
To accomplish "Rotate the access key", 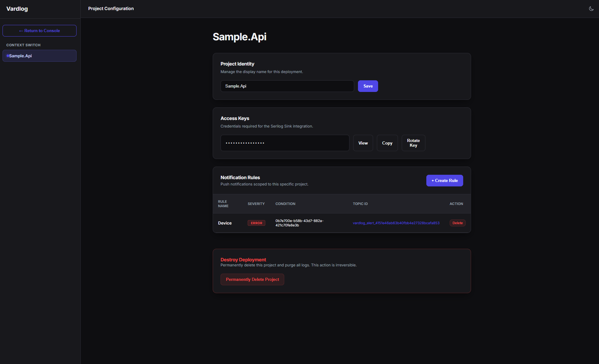I will coord(413,143).
